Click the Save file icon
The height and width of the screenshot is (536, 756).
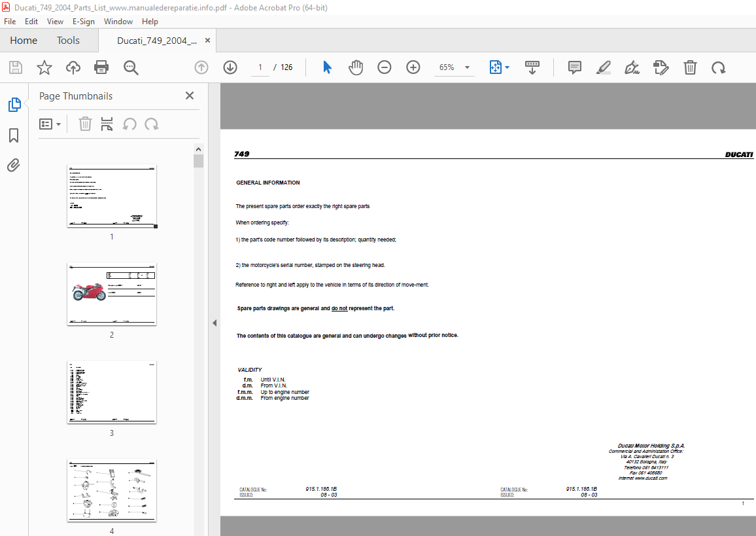click(16, 67)
